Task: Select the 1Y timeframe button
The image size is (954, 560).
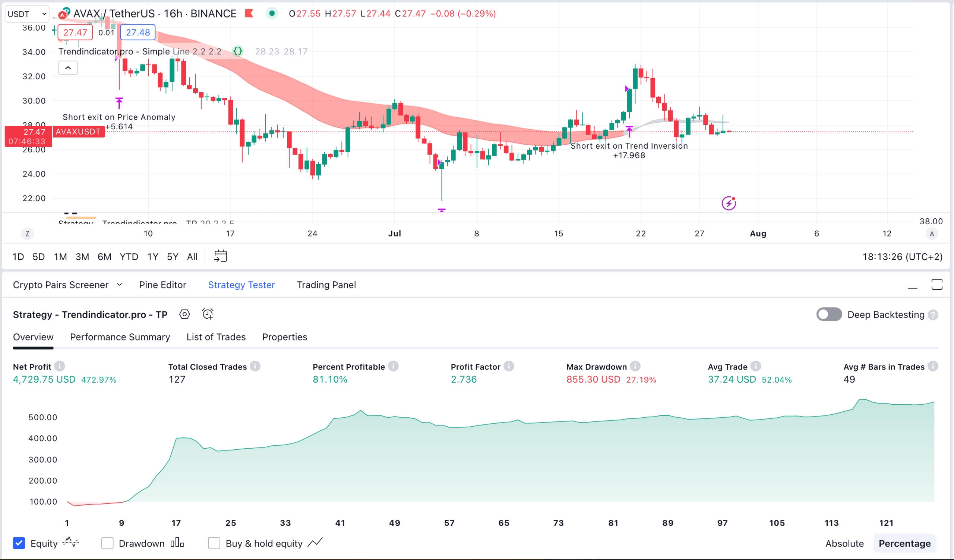Action: (x=152, y=256)
